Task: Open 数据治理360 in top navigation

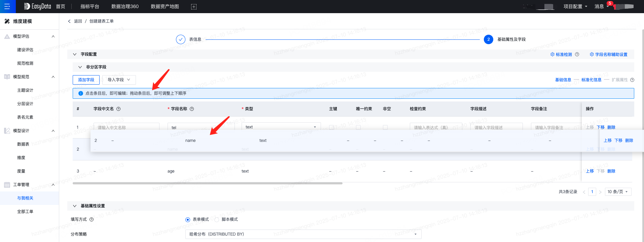Action: point(125,6)
